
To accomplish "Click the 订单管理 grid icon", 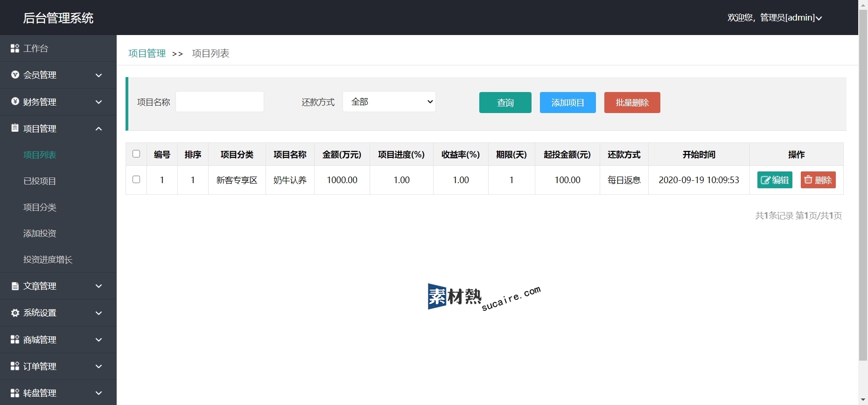I will tap(15, 366).
